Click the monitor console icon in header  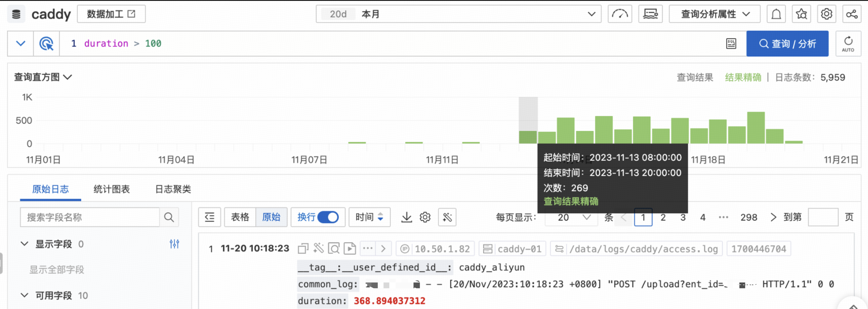pos(650,14)
